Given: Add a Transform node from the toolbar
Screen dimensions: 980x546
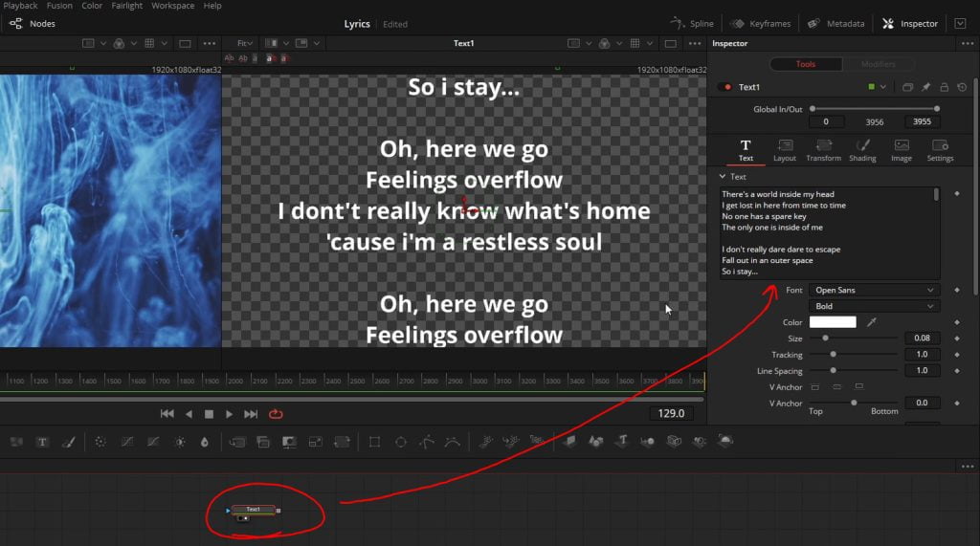Looking at the screenshot, I should [x=342, y=442].
